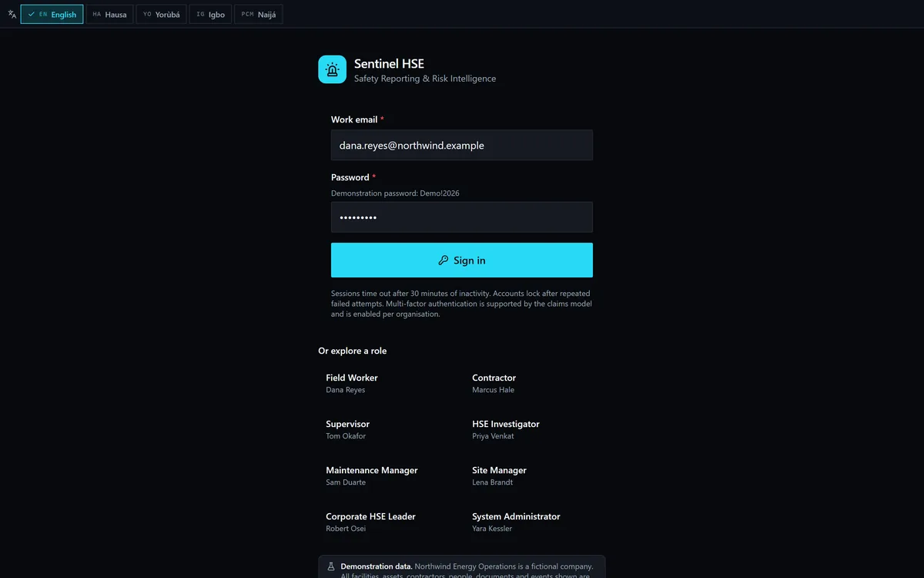Click the 'Demonstration data.' bold text

pyautogui.click(x=377, y=566)
